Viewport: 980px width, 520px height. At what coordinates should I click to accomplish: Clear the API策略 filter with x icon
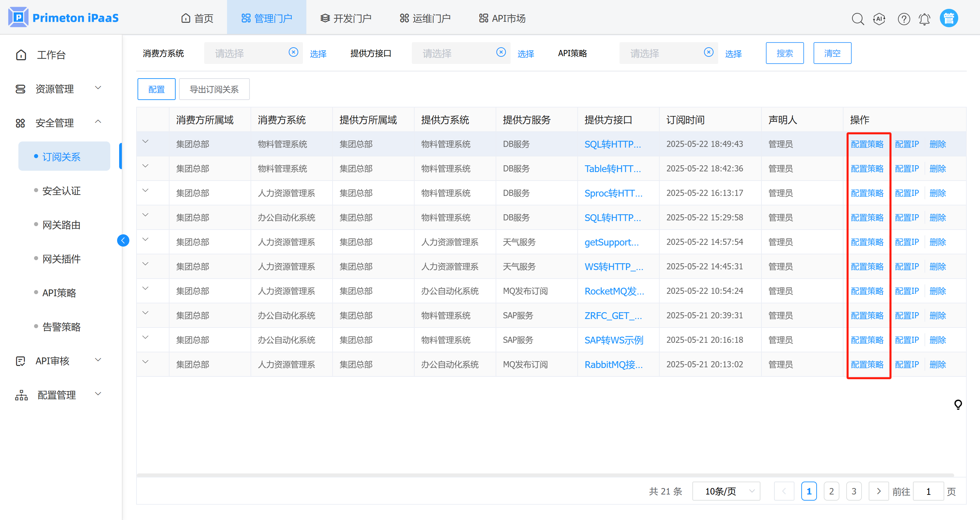tap(708, 52)
